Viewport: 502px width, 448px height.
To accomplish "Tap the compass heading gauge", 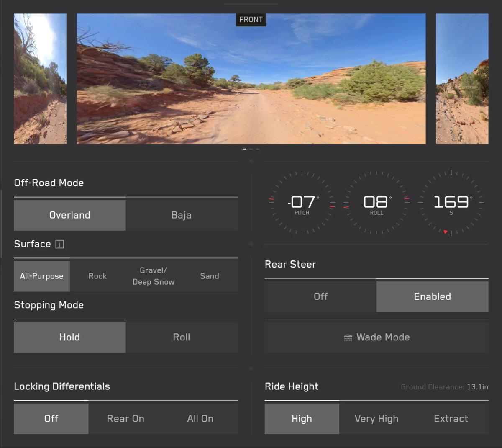I will click(x=451, y=203).
